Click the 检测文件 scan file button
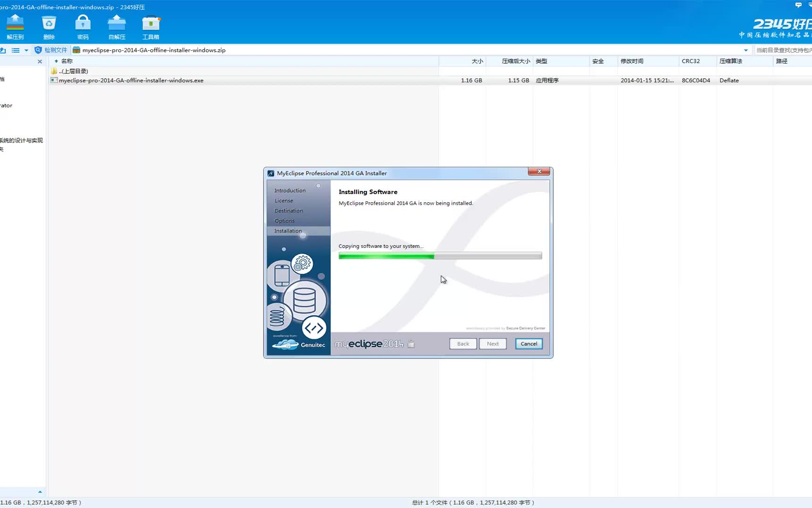 pyautogui.click(x=51, y=50)
